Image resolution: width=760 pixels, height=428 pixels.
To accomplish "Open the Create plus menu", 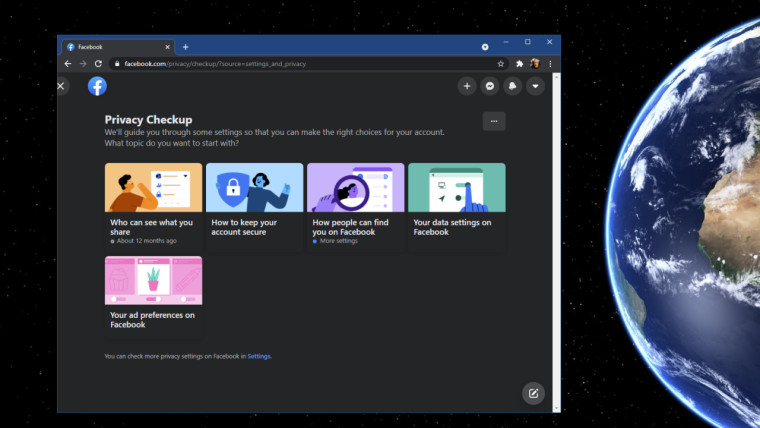I will point(467,86).
